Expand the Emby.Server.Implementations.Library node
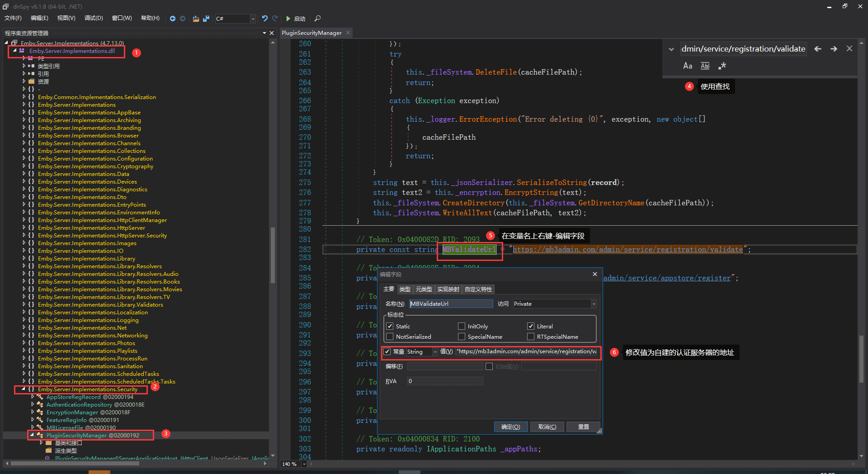Image resolution: width=868 pixels, height=474 pixels. (25, 258)
